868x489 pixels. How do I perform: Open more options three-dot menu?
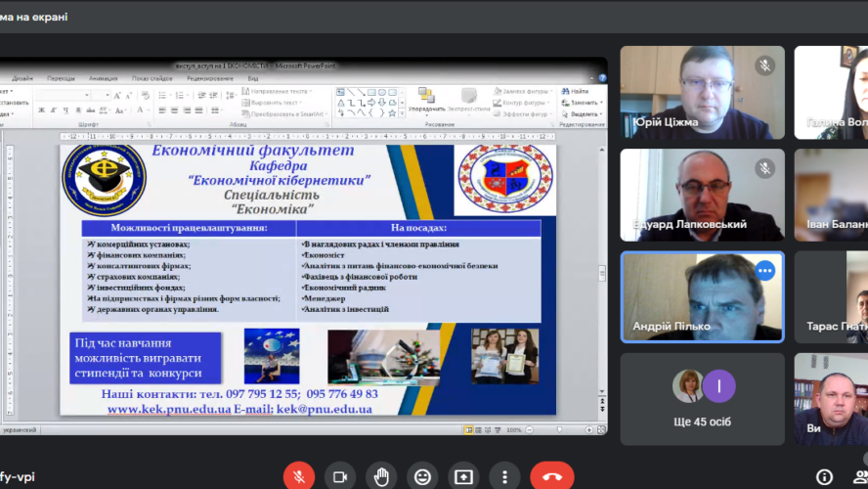(504, 477)
